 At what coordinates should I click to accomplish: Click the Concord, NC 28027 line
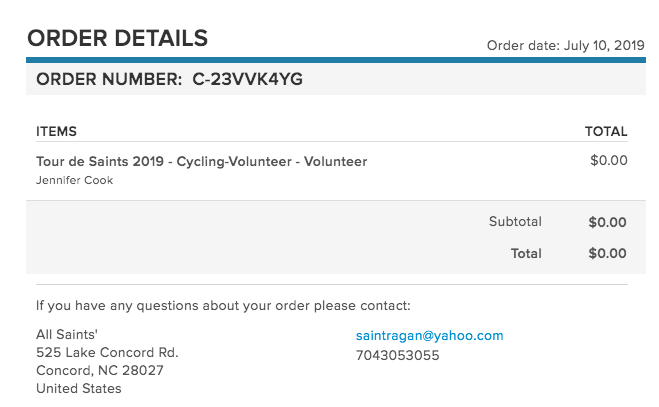[100, 370]
